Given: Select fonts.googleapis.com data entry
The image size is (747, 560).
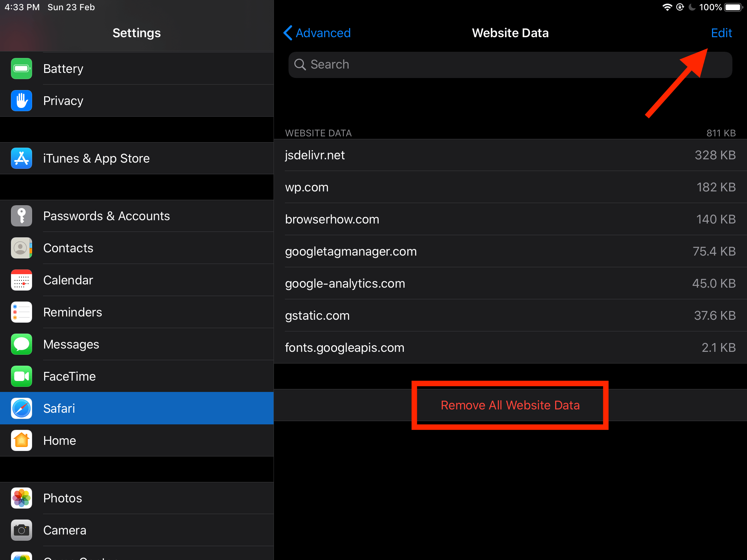Looking at the screenshot, I should pyautogui.click(x=510, y=347).
